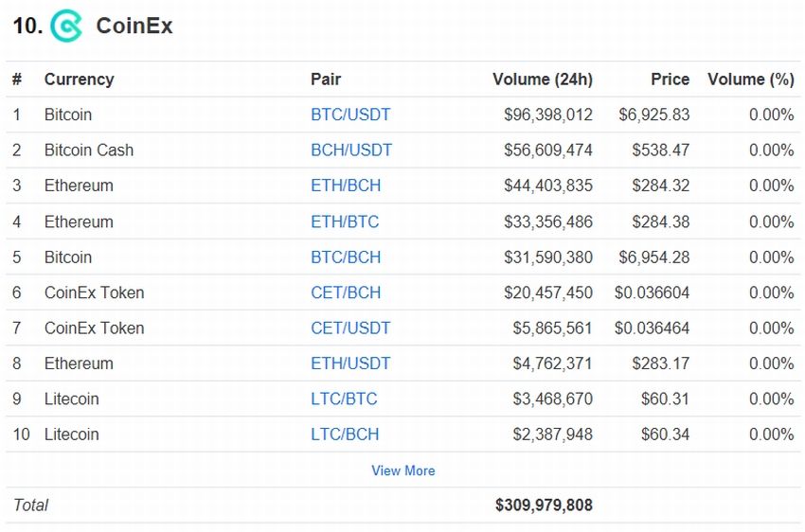805x532 pixels.
Task: Open the BTC/BCH pair link
Action: coord(346,257)
